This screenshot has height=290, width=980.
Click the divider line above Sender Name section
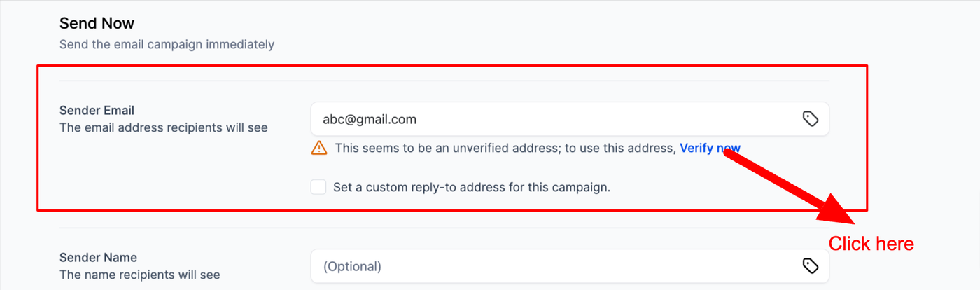click(444, 228)
